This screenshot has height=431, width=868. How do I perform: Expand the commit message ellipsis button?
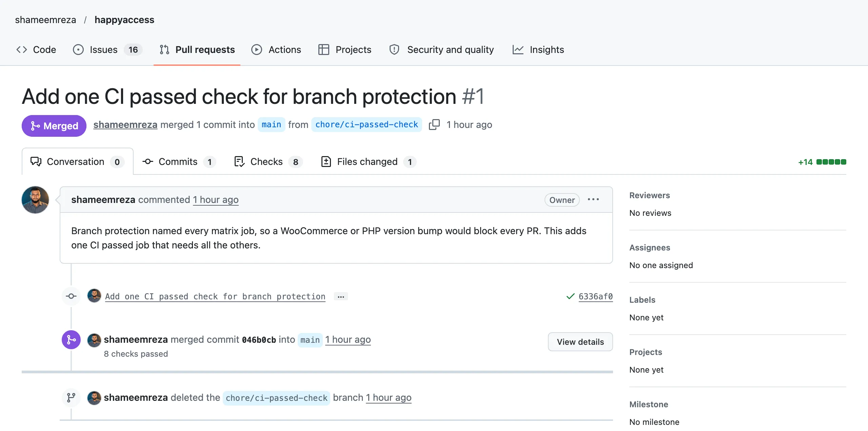point(341,297)
